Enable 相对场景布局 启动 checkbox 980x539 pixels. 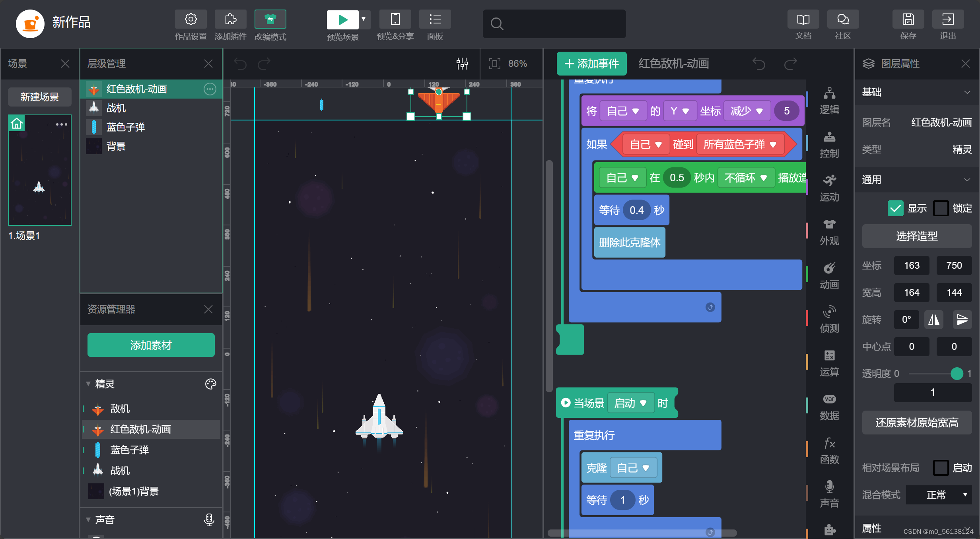pos(941,468)
